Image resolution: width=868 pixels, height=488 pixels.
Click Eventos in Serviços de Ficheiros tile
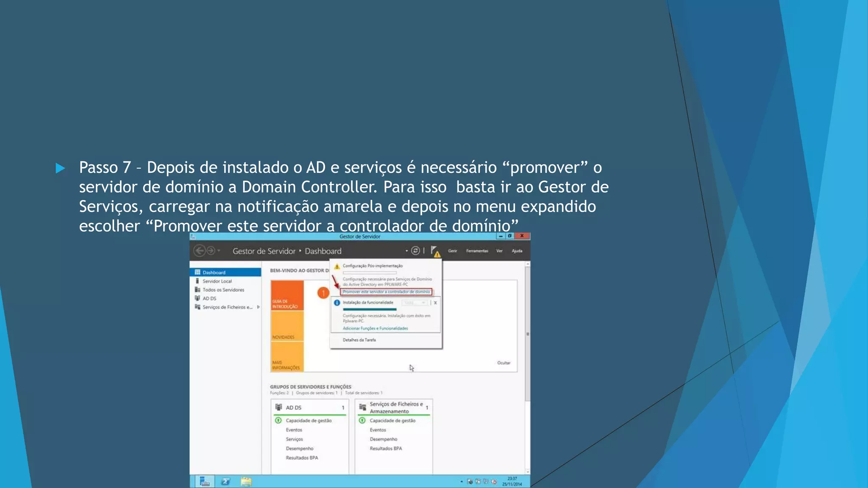(378, 430)
